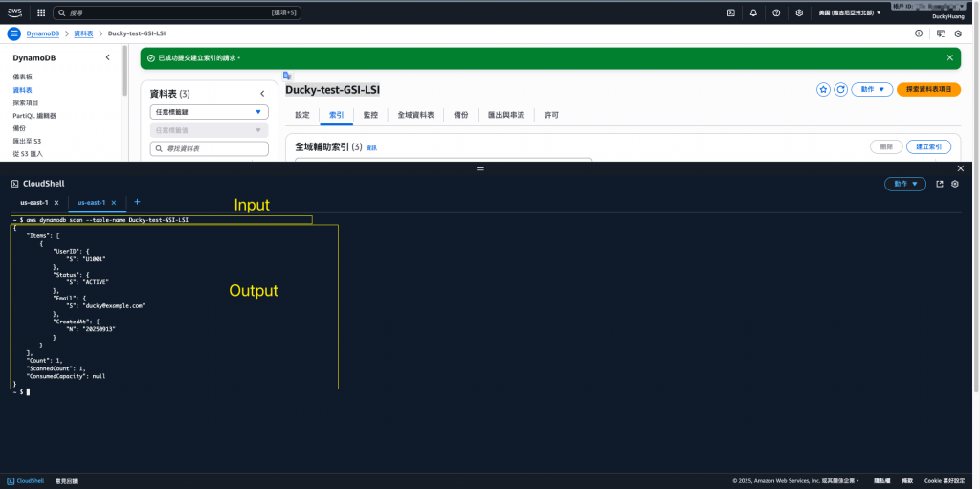
Task: Click the AWS logo home icon
Action: 15,11
